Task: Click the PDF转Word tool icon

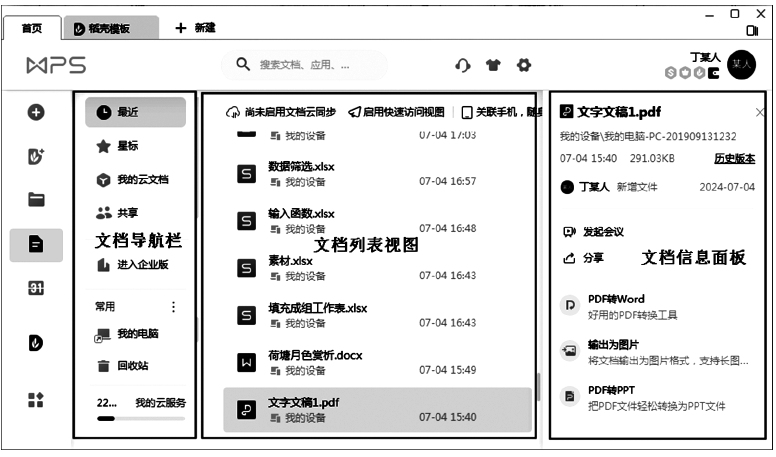Action: 570,306
